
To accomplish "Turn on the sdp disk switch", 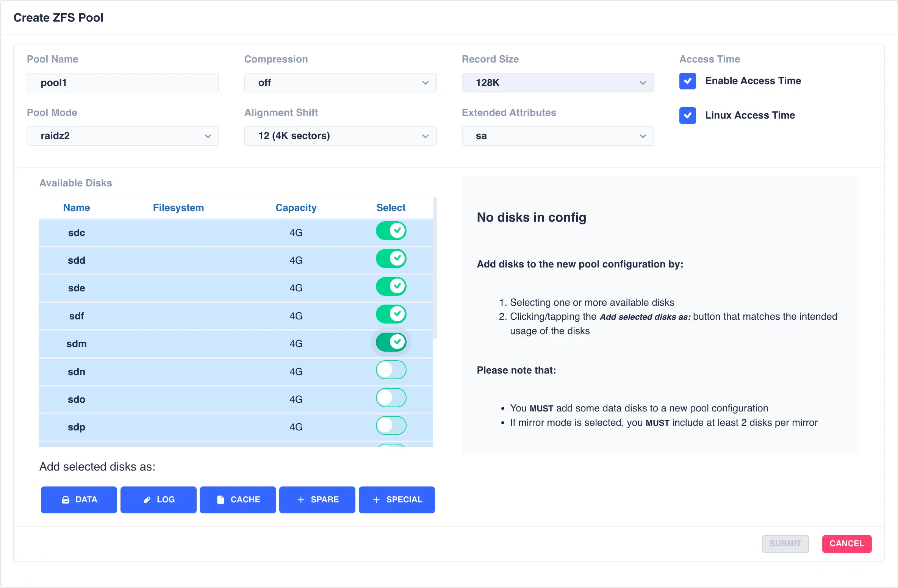I will click(391, 425).
